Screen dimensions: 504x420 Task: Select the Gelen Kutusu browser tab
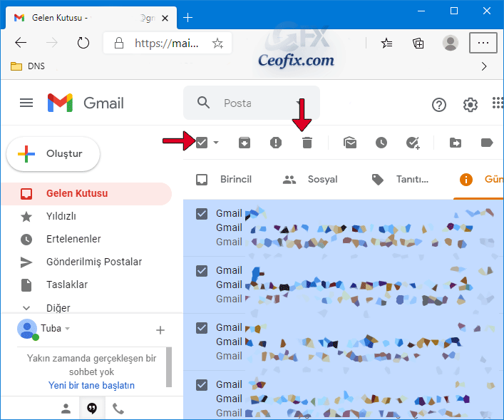(x=90, y=18)
